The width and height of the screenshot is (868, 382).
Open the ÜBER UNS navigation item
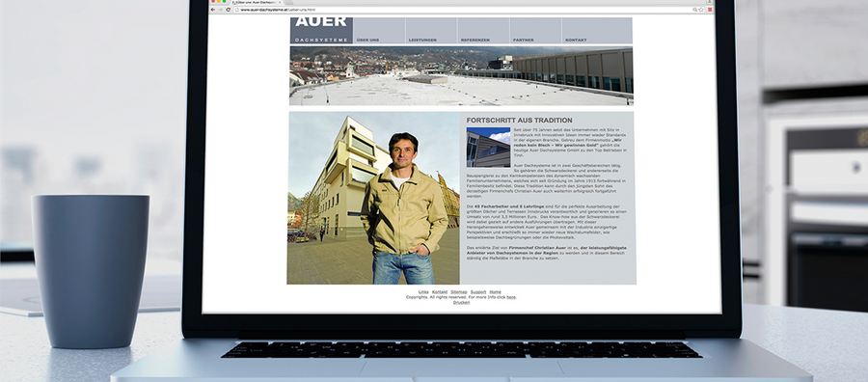point(379,31)
